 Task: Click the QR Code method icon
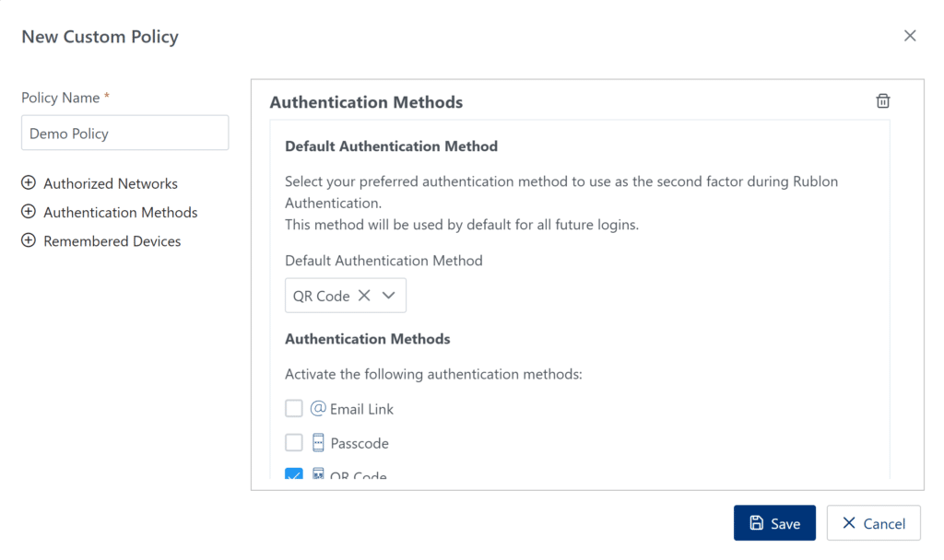(318, 474)
